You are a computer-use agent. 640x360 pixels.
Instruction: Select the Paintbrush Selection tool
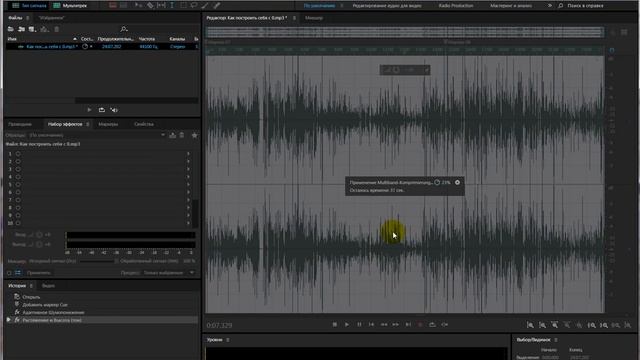tap(205, 5)
